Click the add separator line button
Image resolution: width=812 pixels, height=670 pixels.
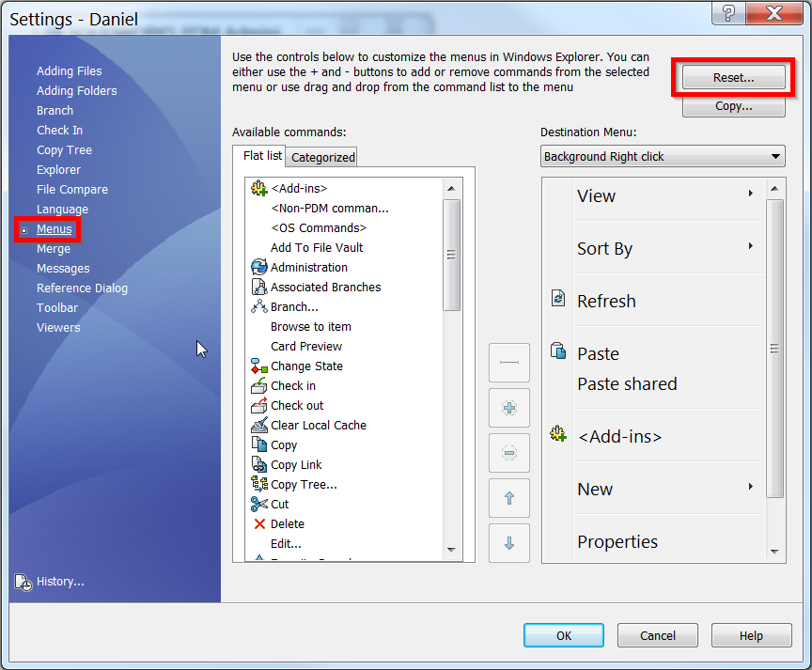pyautogui.click(x=509, y=363)
